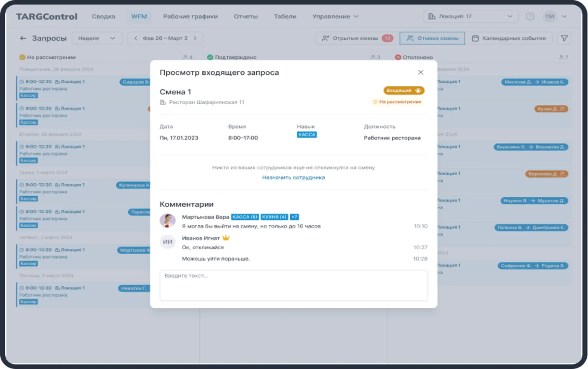The height and width of the screenshot is (369, 588).
Task: Switch to Отмена смены view
Action: tap(432, 38)
